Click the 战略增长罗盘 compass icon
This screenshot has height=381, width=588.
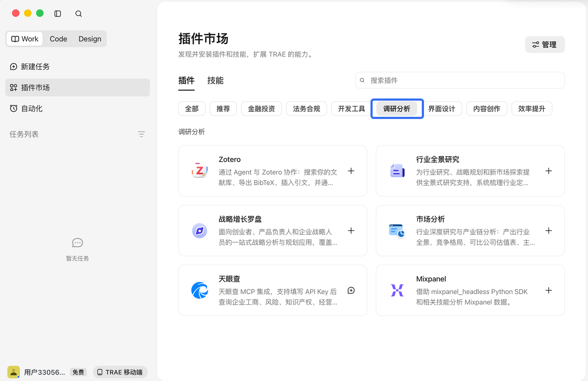click(x=200, y=231)
